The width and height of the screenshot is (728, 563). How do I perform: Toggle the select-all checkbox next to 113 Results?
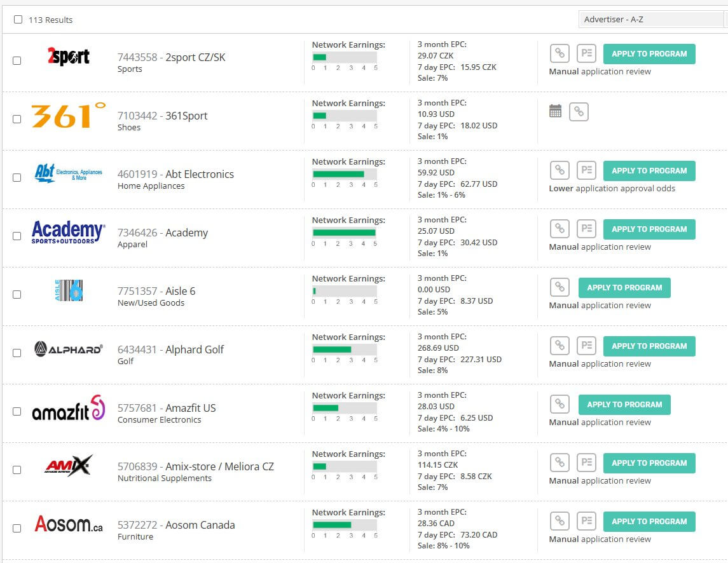coord(18,20)
